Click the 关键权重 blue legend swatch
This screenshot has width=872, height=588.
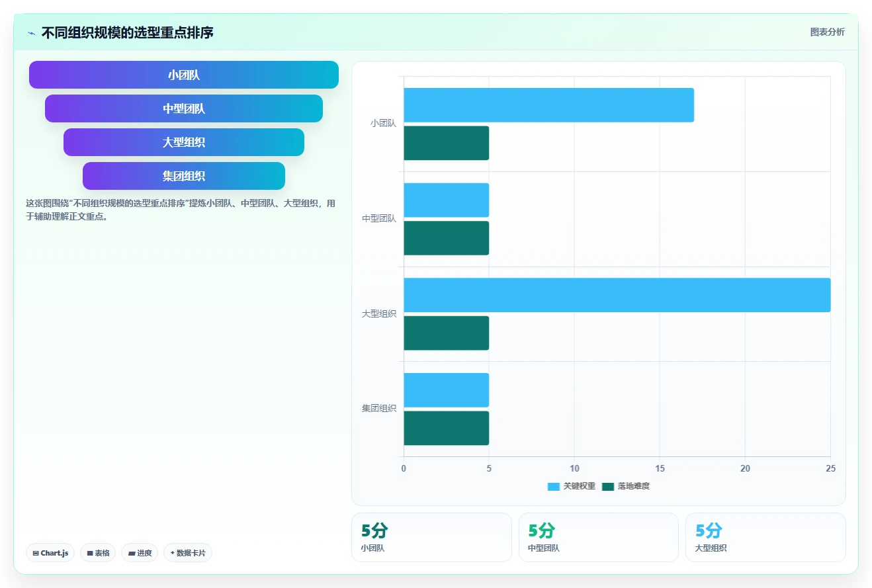554,486
